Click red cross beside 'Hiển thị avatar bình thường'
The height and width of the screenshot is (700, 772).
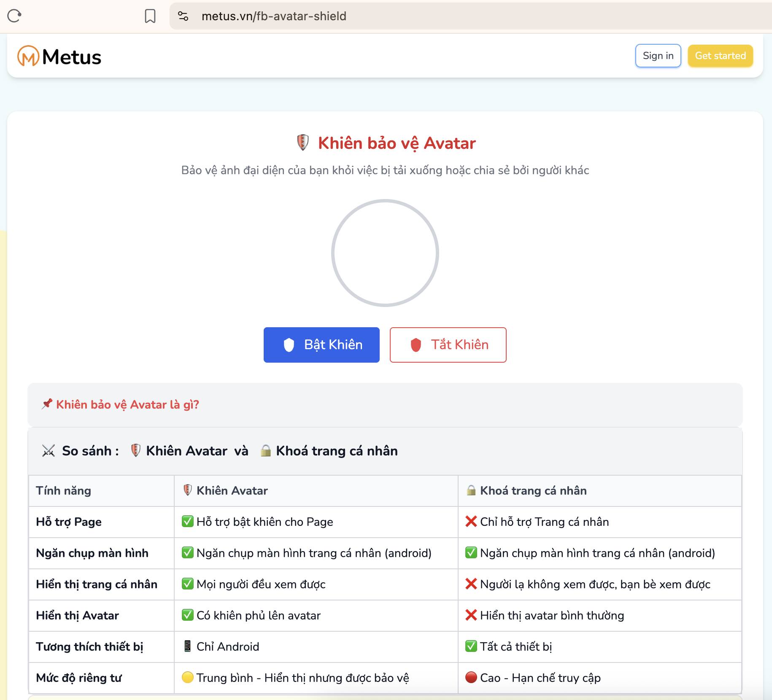pyautogui.click(x=471, y=615)
